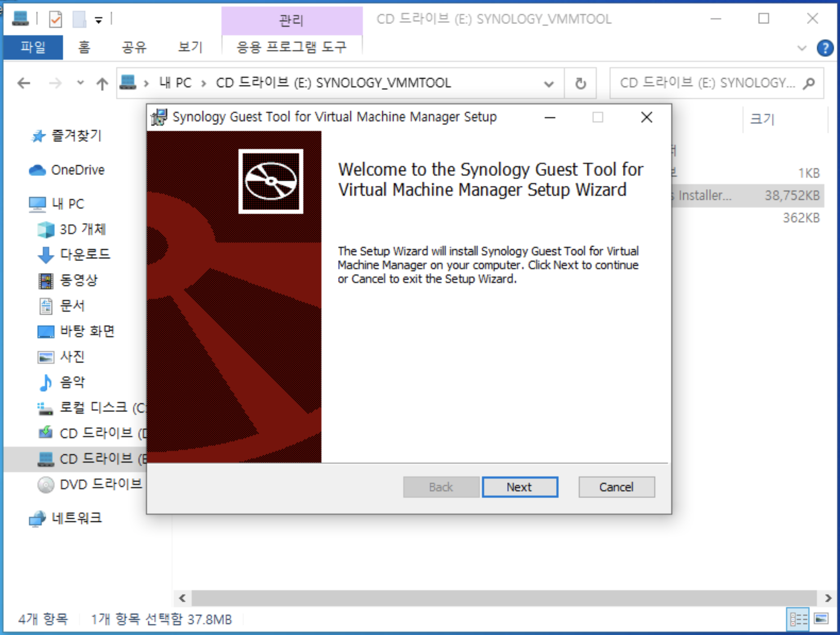
Task: Select OneDrive in the navigation pane
Action: (67, 170)
